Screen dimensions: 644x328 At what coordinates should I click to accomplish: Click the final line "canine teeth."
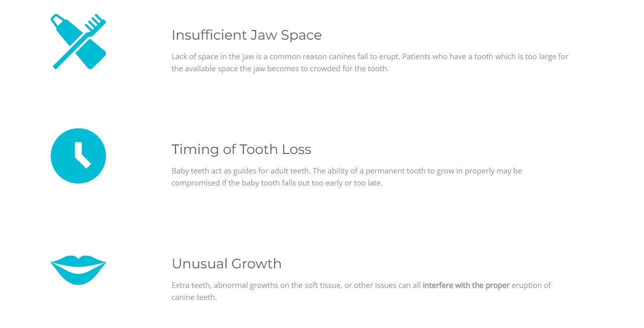[194, 297]
